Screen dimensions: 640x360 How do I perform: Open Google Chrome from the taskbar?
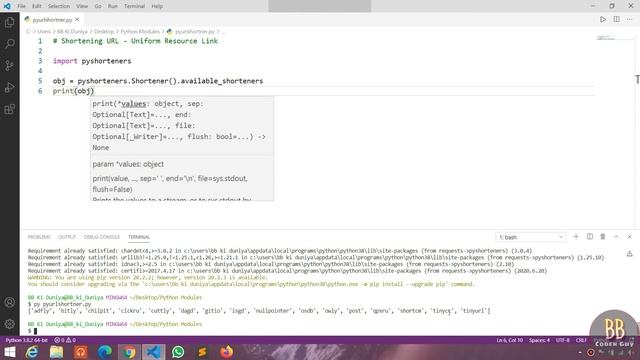[129, 352]
